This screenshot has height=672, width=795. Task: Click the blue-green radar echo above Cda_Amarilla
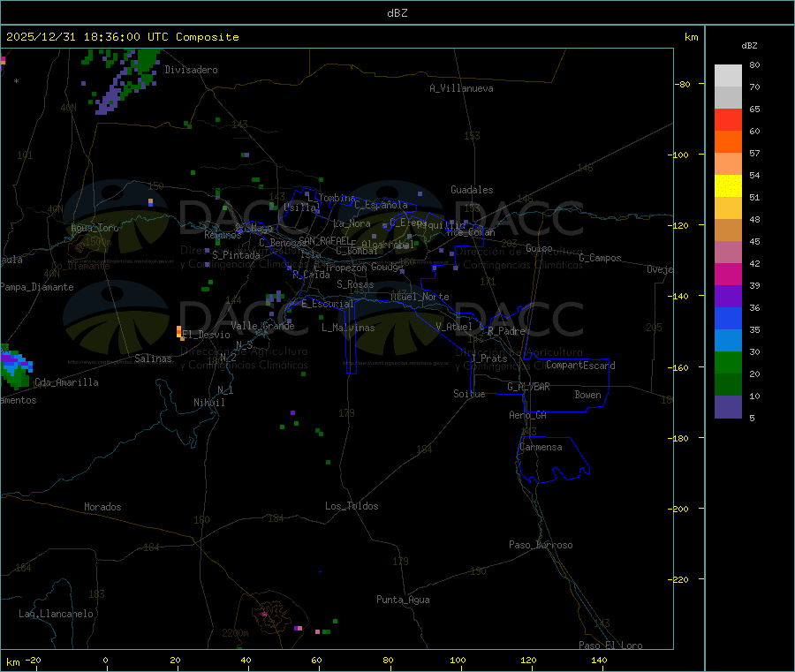(15, 367)
